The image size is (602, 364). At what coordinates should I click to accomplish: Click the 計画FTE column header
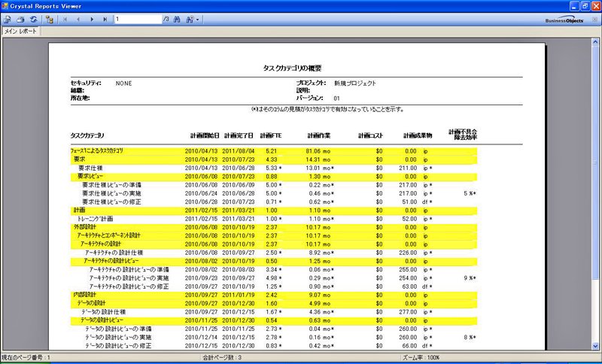pos(271,135)
